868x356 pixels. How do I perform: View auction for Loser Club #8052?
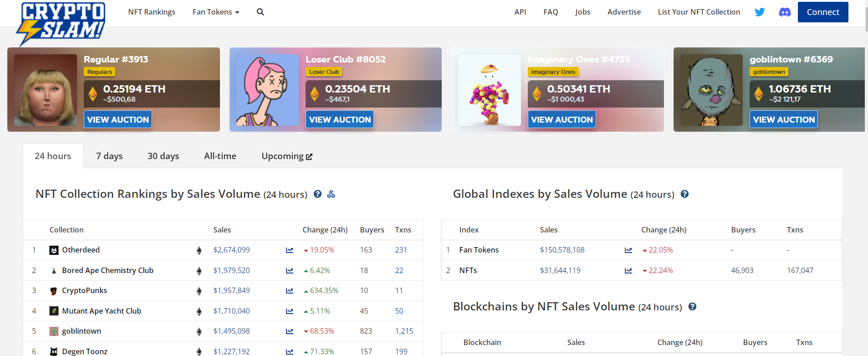click(x=340, y=119)
